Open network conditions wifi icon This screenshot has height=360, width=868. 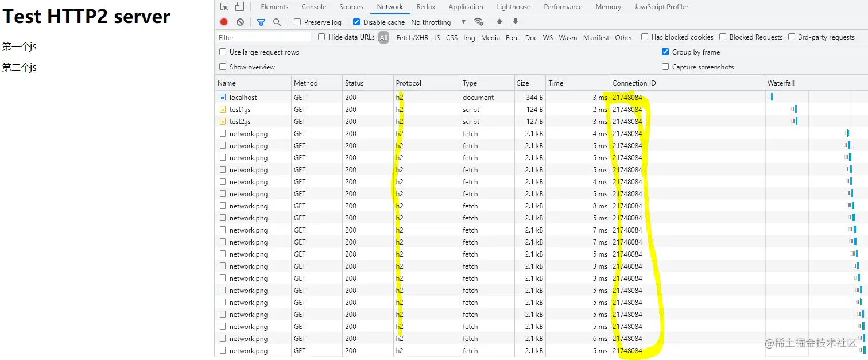pos(478,22)
